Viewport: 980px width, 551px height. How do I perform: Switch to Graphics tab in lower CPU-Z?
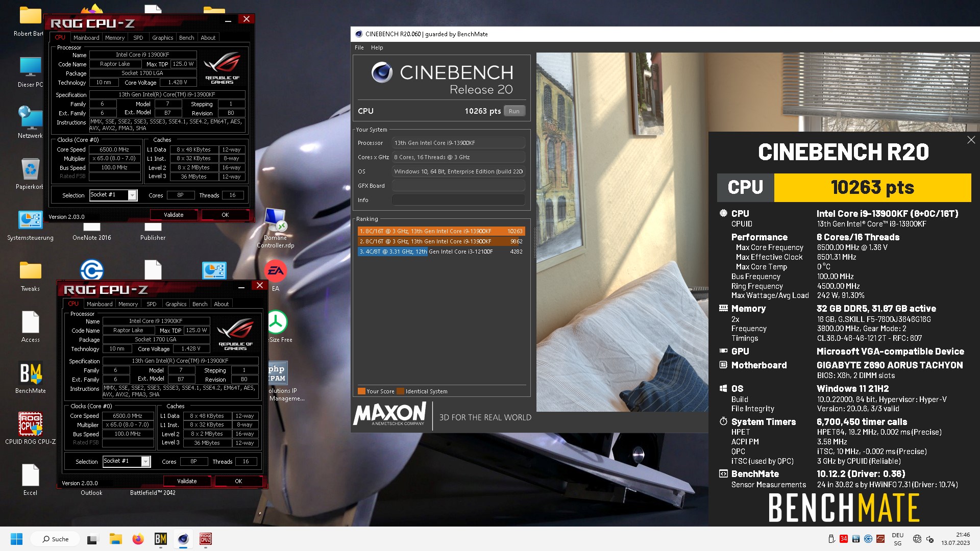coord(176,304)
